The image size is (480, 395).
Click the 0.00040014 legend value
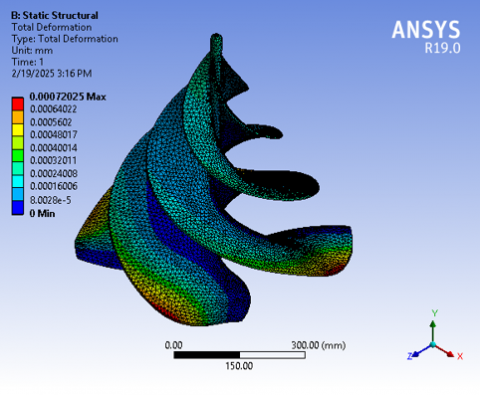(x=54, y=148)
